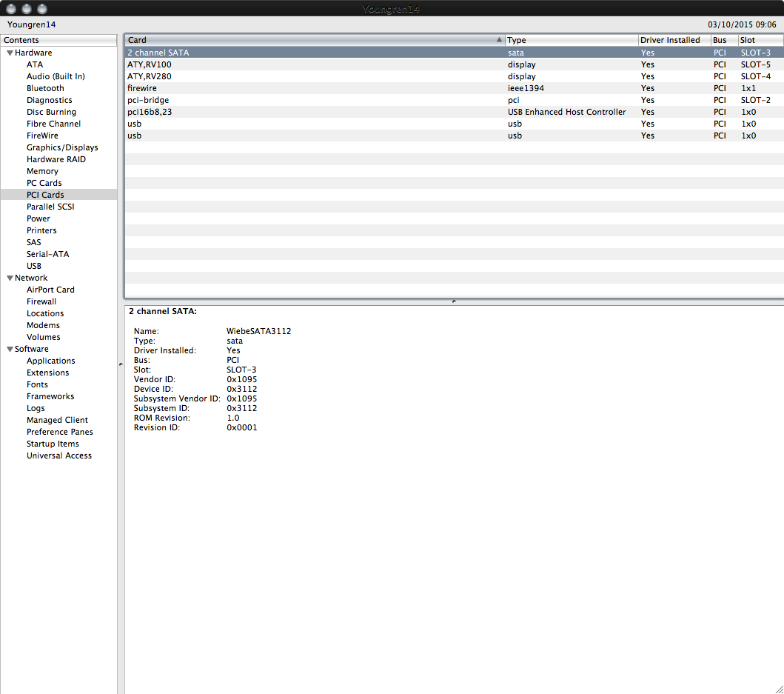Open Printers in the sidebar
The height and width of the screenshot is (694, 784).
(x=41, y=230)
